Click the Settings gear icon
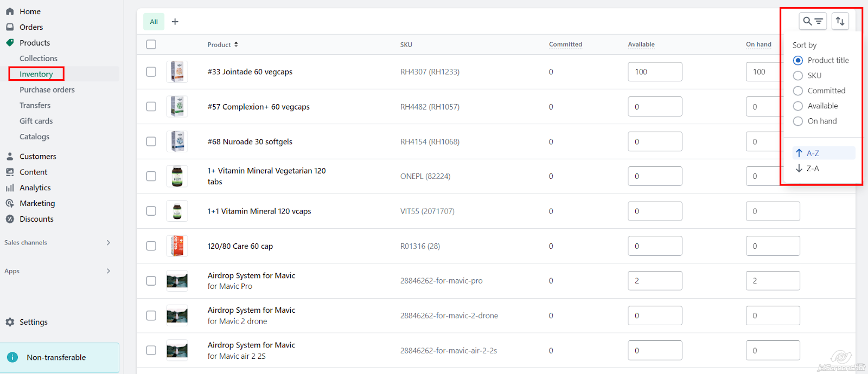The image size is (868, 374). pos(10,322)
